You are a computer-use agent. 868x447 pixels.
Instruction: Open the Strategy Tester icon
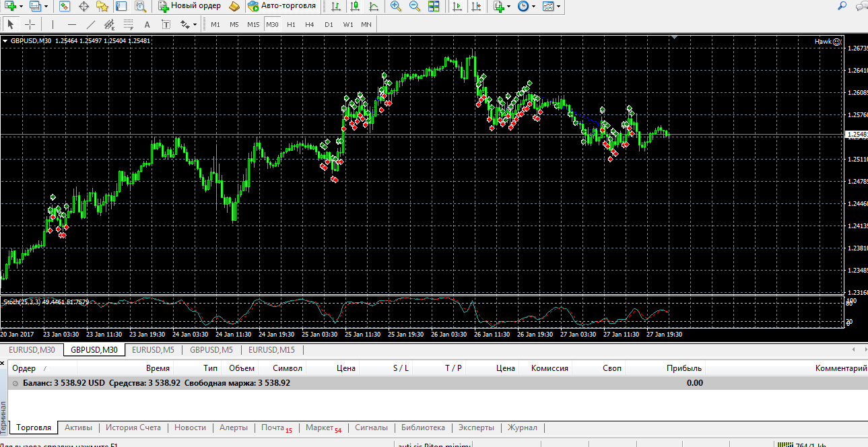[140, 6]
